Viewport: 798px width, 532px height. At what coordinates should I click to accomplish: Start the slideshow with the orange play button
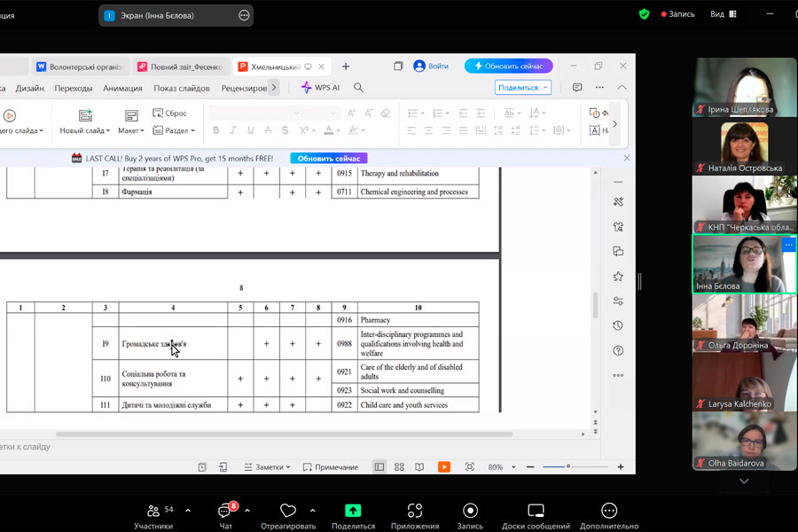point(443,467)
